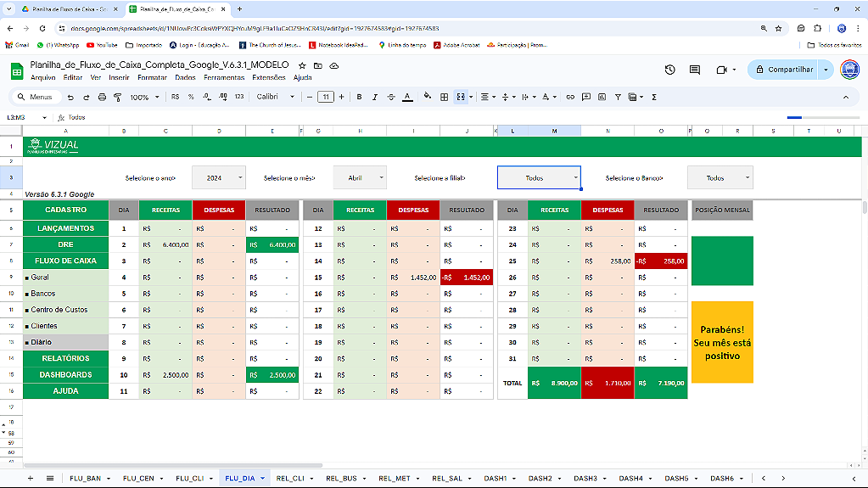The height and width of the screenshot is (488, 868).
Task: Select the paint format tool
Action: click(x=117, y=97)
